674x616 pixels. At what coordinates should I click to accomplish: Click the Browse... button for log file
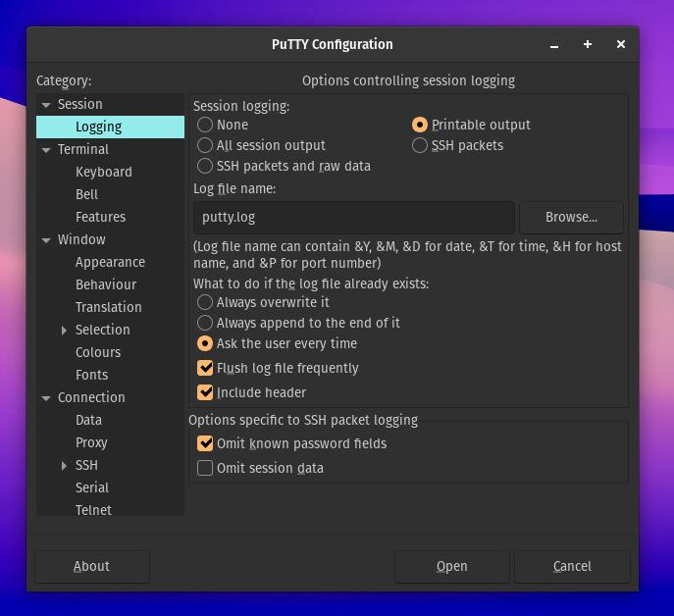(x=571, y=217)
